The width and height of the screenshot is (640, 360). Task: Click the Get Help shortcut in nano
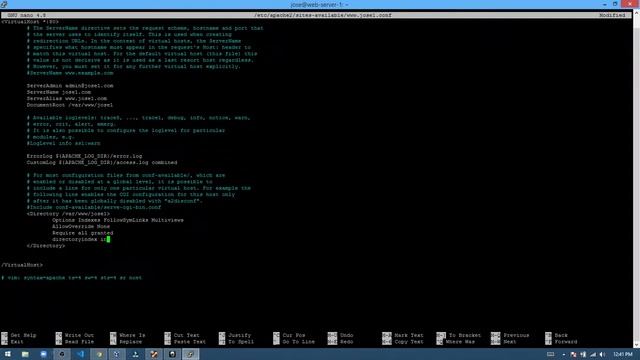pos(23,335)
